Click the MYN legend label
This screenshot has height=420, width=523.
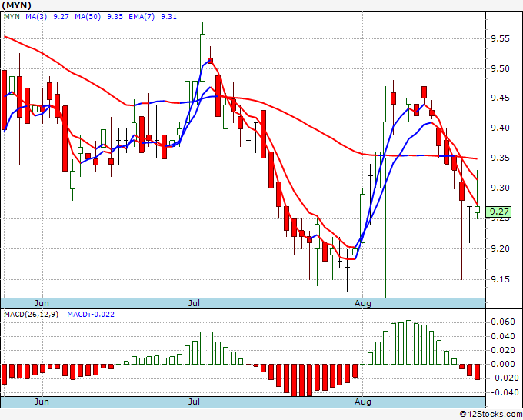point(12,16)
